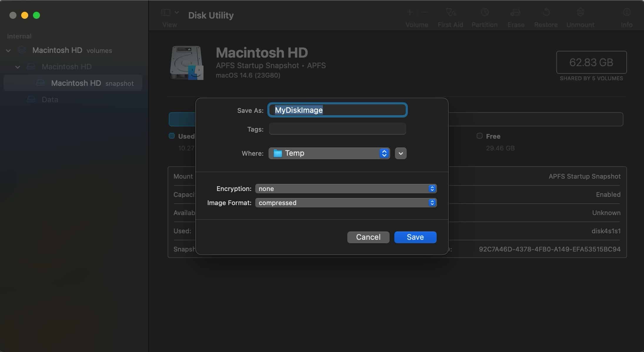644x352 pixels.
Task: Click the macOS 14.6 (23G80) version text
Action: click(248, 75)
